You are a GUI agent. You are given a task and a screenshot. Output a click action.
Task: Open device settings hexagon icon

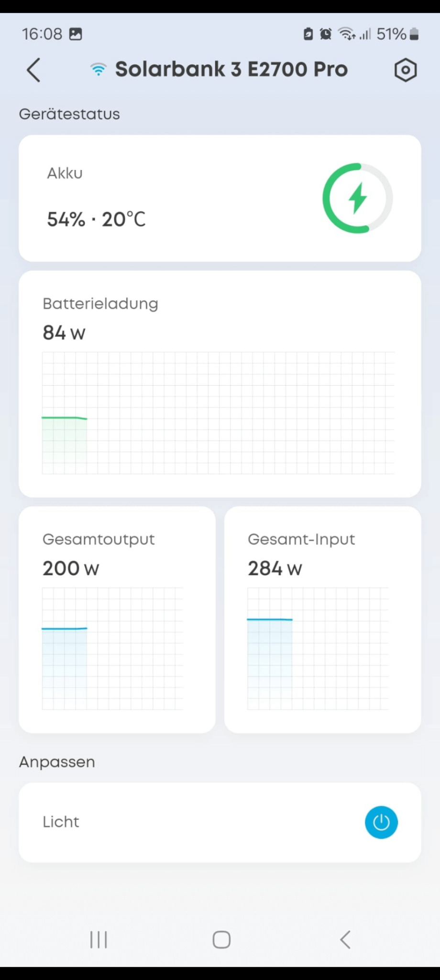coord(405,70)
